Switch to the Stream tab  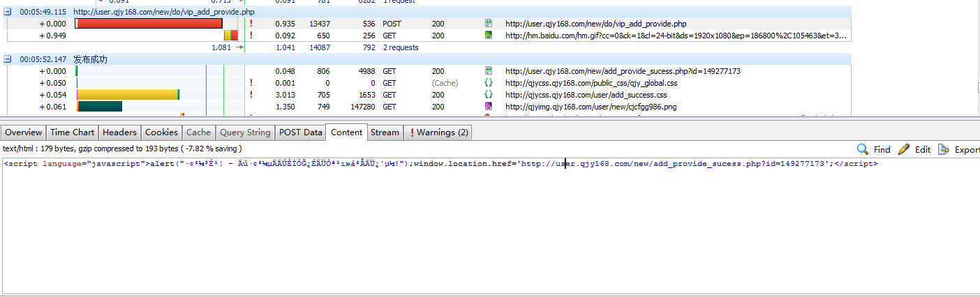[x=385, y=132]
